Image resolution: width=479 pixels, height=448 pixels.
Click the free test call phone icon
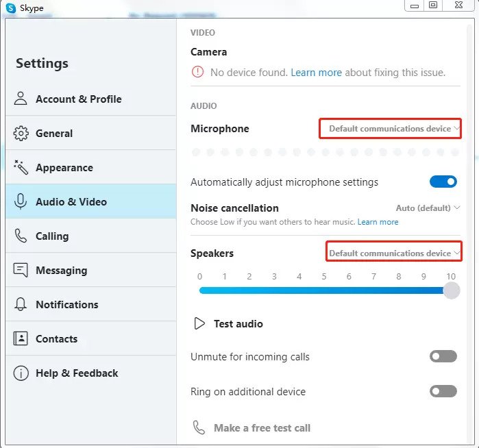(199, 427)
